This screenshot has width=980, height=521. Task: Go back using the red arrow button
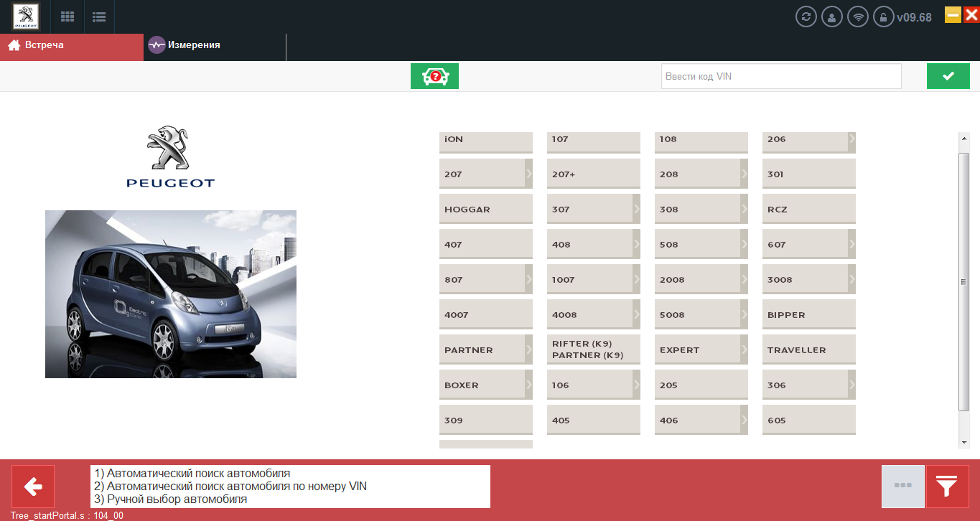[33, 487]
